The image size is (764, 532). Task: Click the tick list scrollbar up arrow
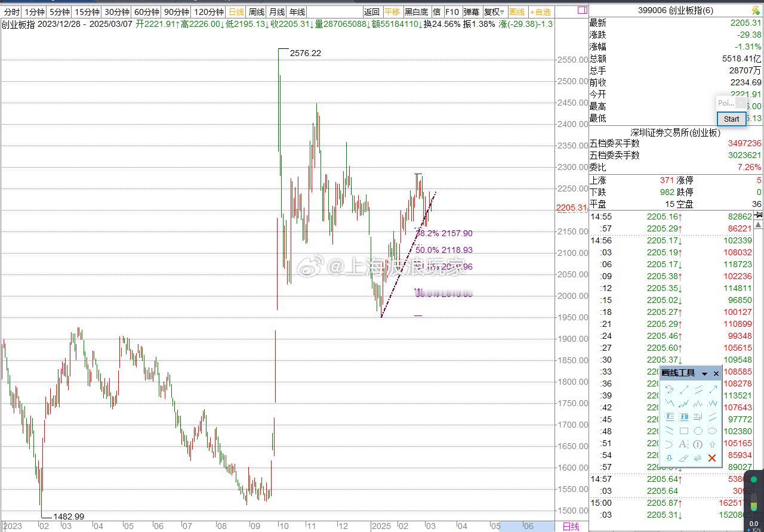[758, 225]
